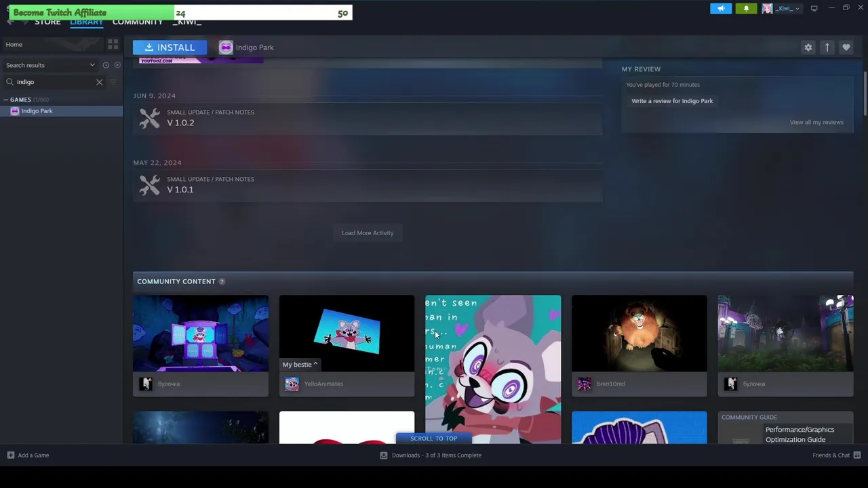This screenshot has width=868, height=488.
Task: Open Downloads - 3 of 3 Items Complete
Action: point(437,455)
